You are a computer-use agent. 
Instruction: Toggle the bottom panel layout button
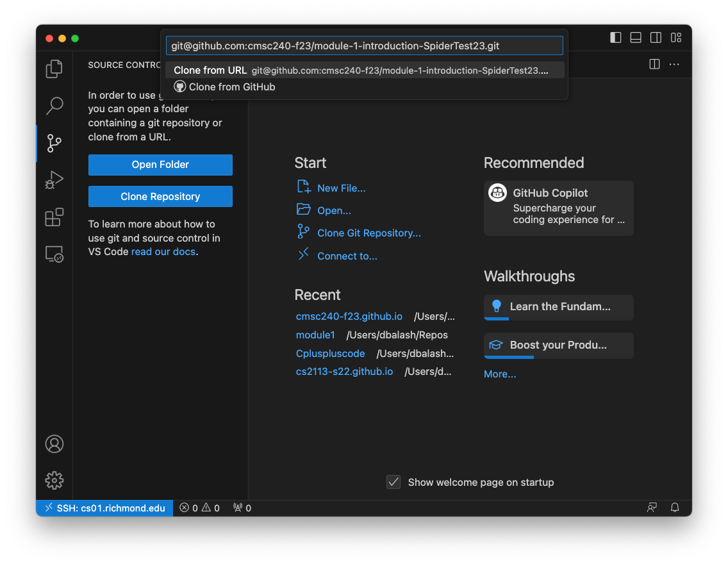click(x=636, y=38)
